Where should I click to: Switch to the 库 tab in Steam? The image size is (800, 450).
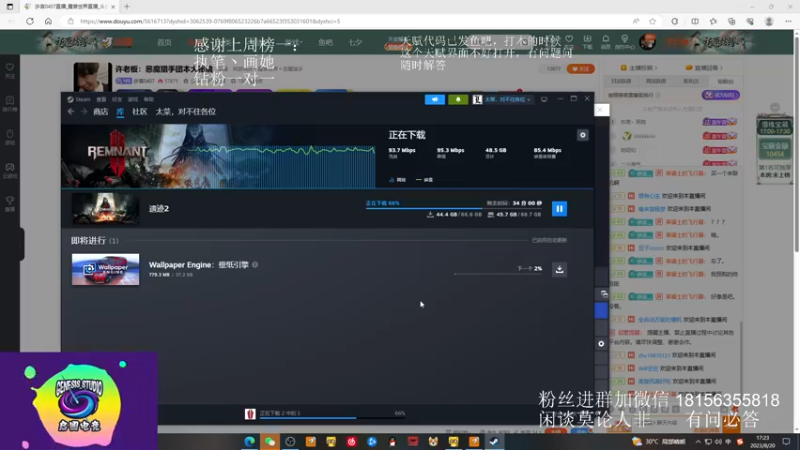120,111
